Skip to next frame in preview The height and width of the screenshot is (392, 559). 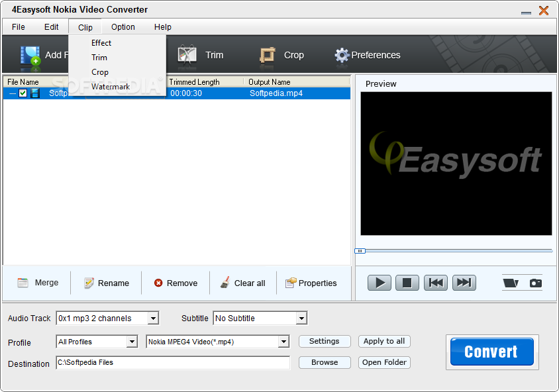[464, 283]
